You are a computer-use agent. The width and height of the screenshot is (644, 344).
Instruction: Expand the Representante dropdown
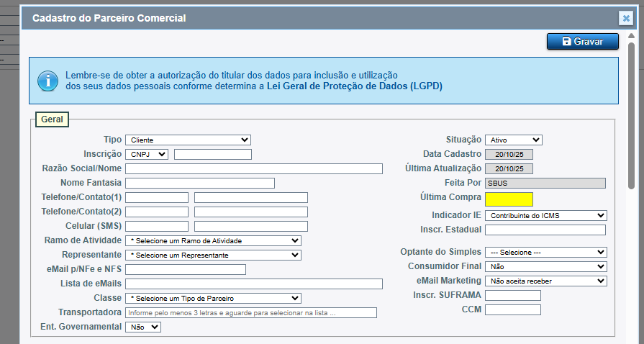click(x=213, y=255)
